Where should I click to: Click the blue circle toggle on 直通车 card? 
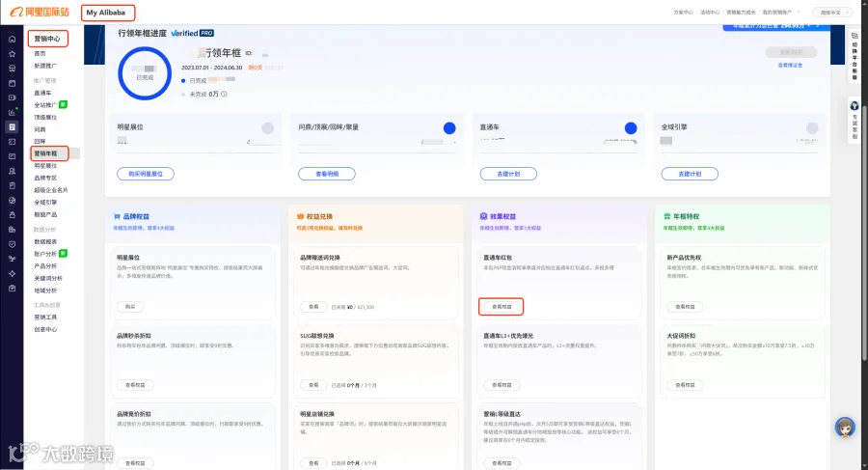click(631, 128)
